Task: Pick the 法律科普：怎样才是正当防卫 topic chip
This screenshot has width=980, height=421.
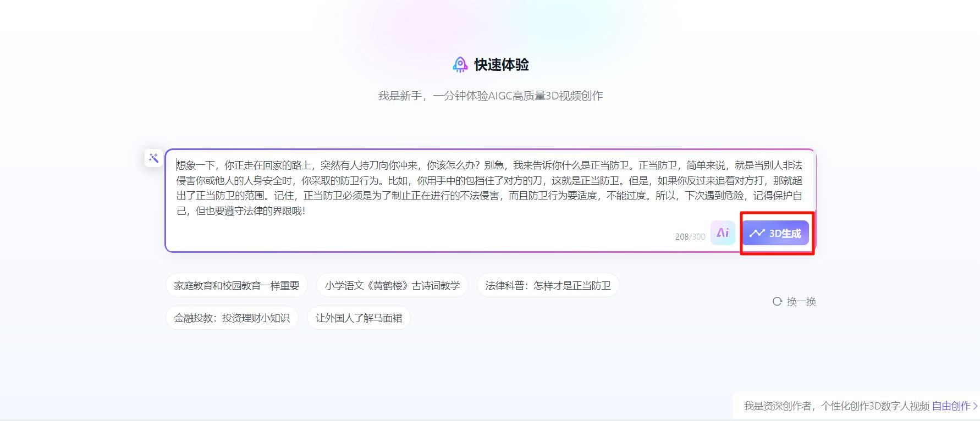Action: [x=548, y=286]
